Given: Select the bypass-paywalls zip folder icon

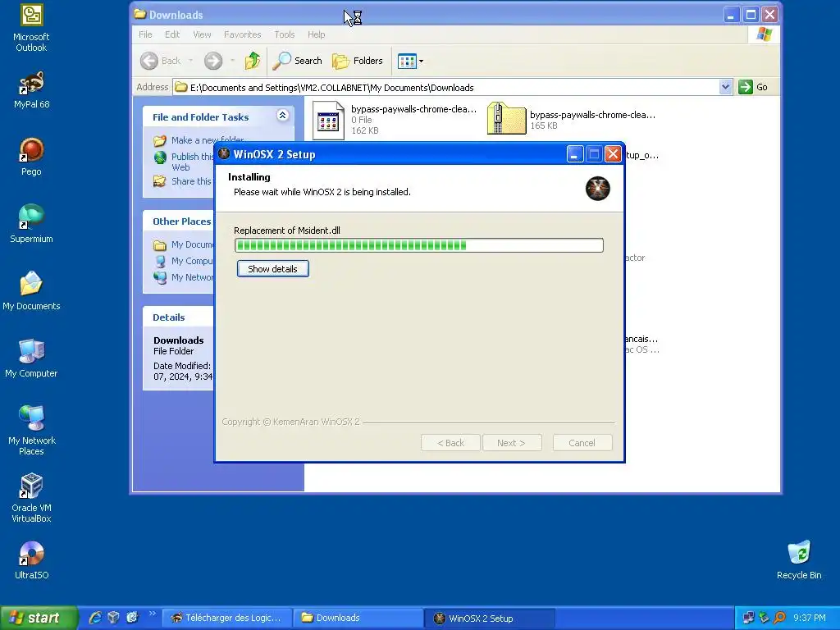Looking at the screenshot, I should click(x=506, y=118).
